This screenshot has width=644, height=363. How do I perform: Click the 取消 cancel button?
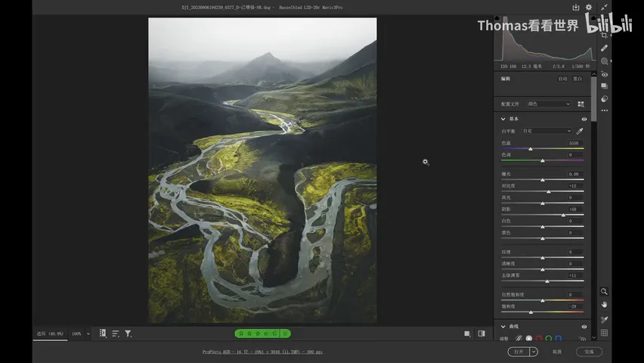557,352
